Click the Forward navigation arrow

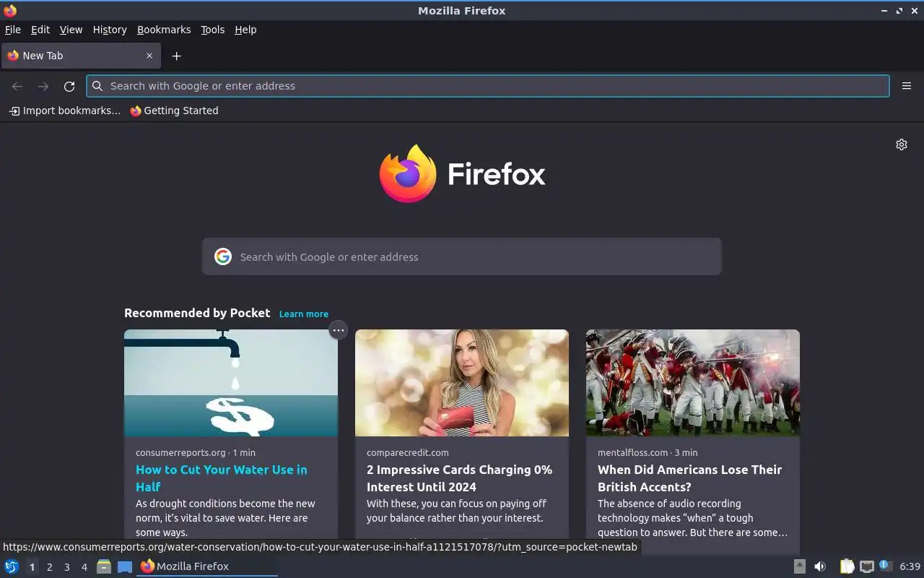coord(43,86)
